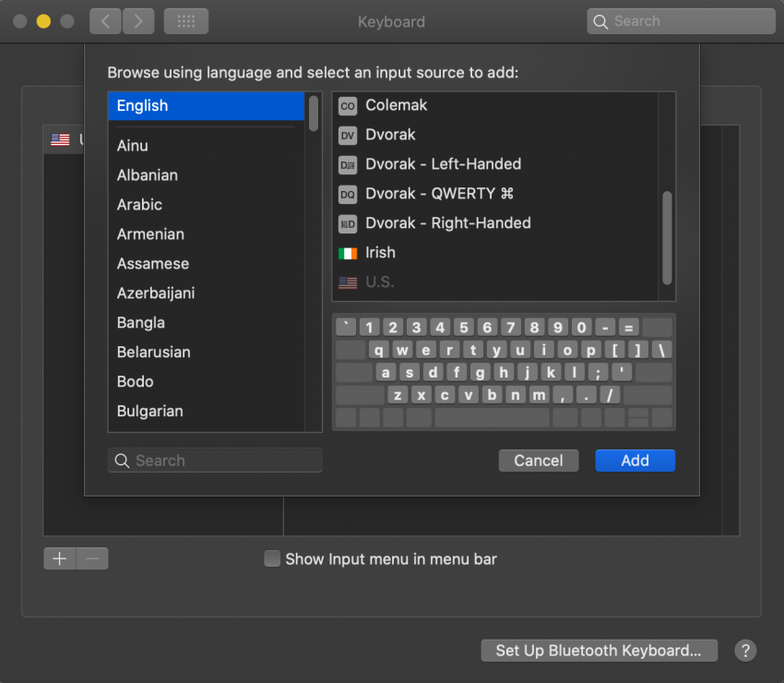Pick the Irish flag input source
The image size is (784, 683).
tap(348, 252)
